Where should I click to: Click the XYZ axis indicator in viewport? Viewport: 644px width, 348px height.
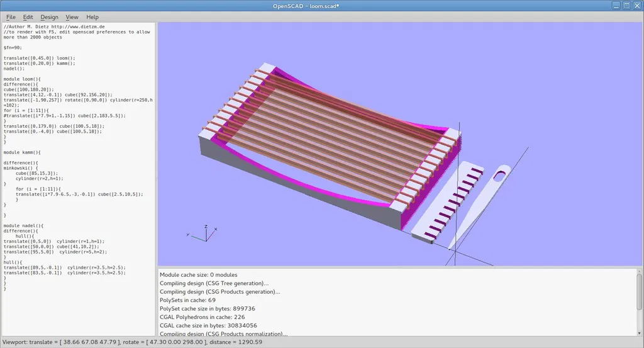point(203,233)
